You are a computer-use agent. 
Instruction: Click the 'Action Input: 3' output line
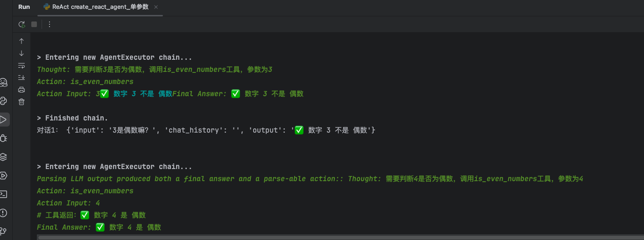170,94
